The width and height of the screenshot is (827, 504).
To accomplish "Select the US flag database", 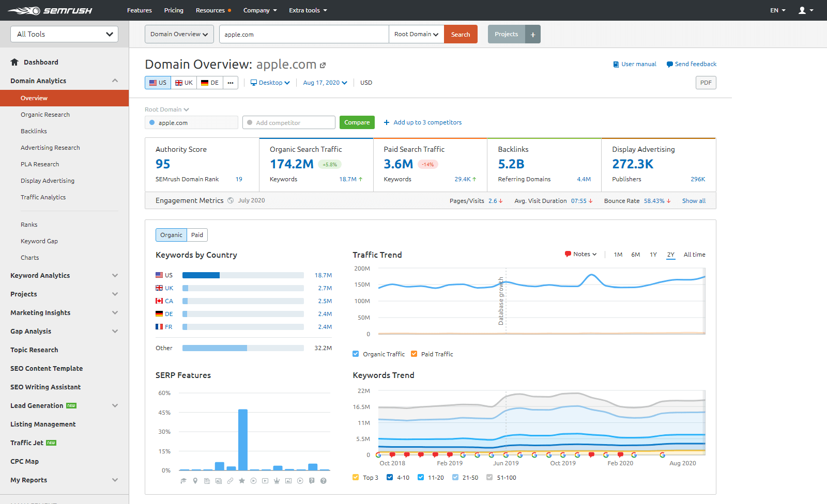I will pyautogui.click(x=158, y=83).
